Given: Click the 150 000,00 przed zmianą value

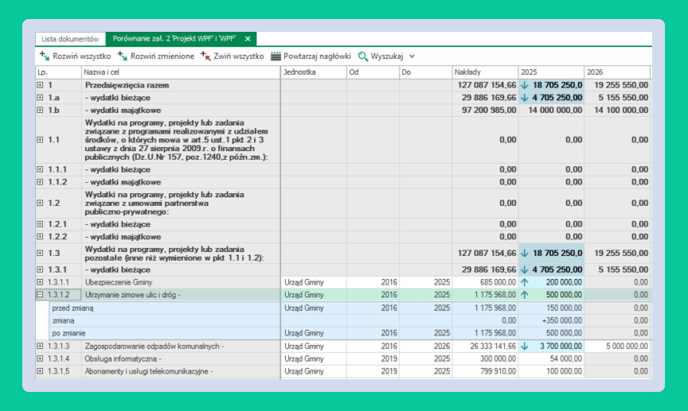Looking at the screenshot, I should [x=564, y=308].
